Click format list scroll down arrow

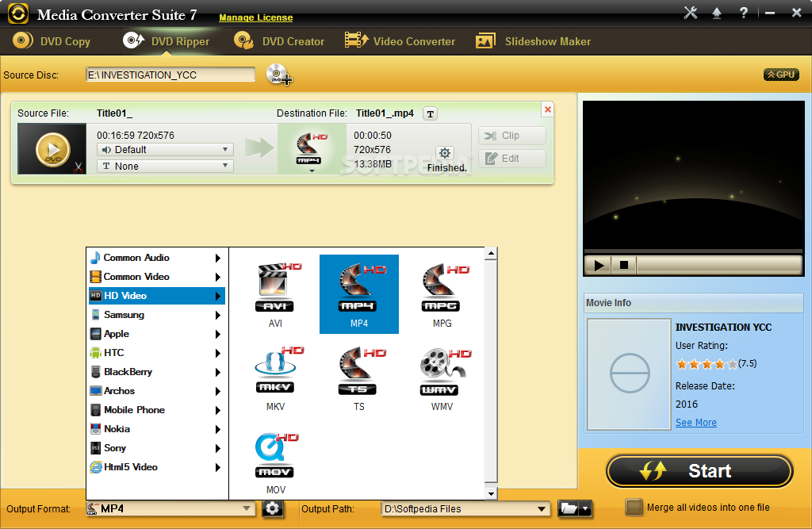coord(491,493)
